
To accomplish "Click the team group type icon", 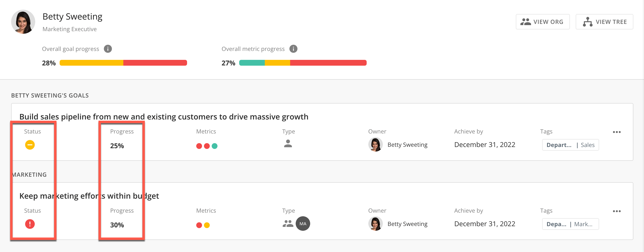I will 288,223.
